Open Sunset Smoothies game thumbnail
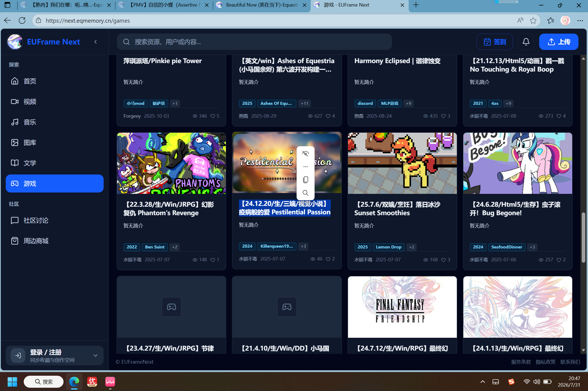This screenshot has width=588, height=391. 402,163
